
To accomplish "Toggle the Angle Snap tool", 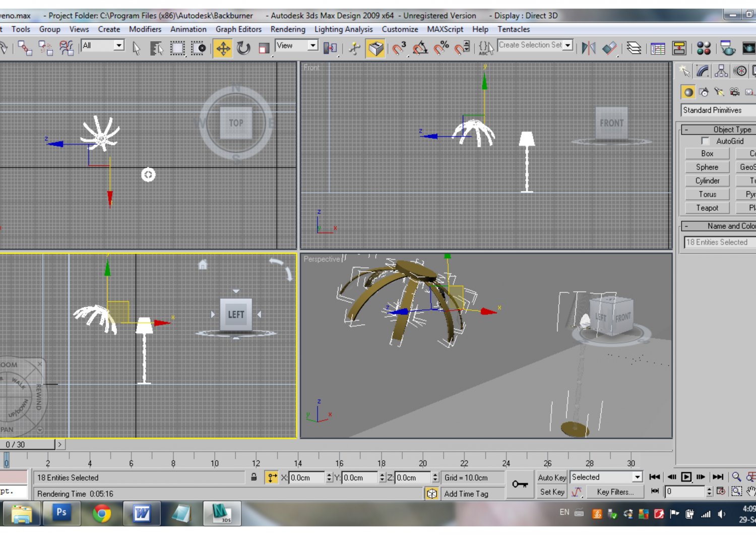I will tap(419, 48).
